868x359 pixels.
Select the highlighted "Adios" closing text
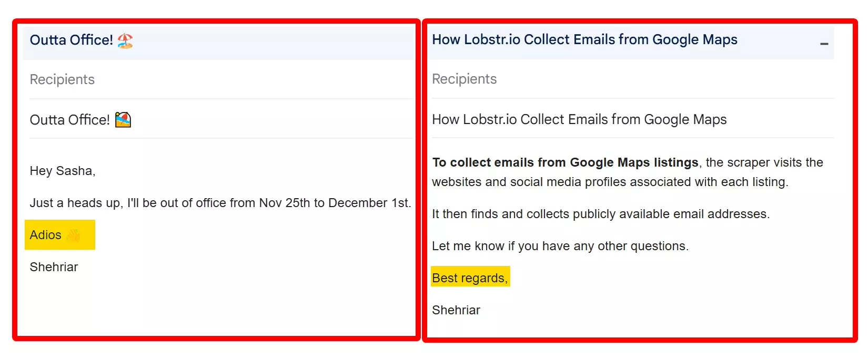45,235
